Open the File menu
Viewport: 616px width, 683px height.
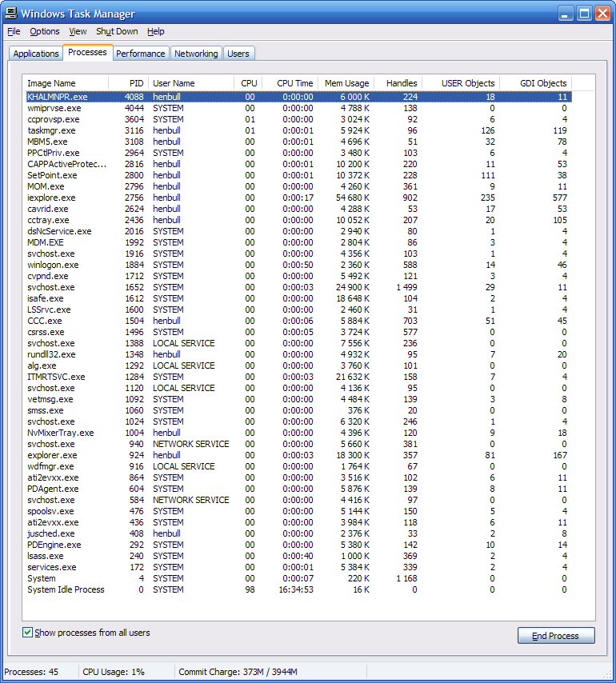(14, 31)
